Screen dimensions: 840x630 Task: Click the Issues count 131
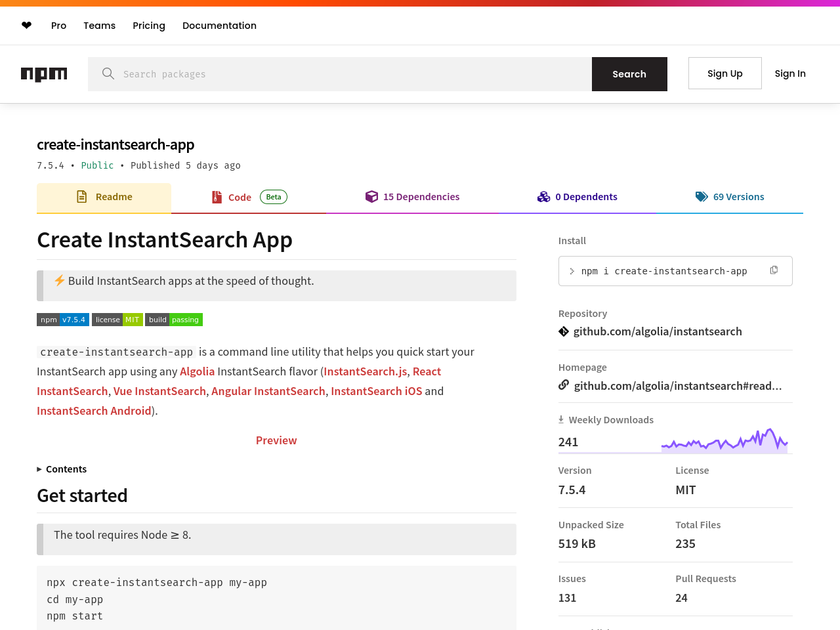[567, 598]
